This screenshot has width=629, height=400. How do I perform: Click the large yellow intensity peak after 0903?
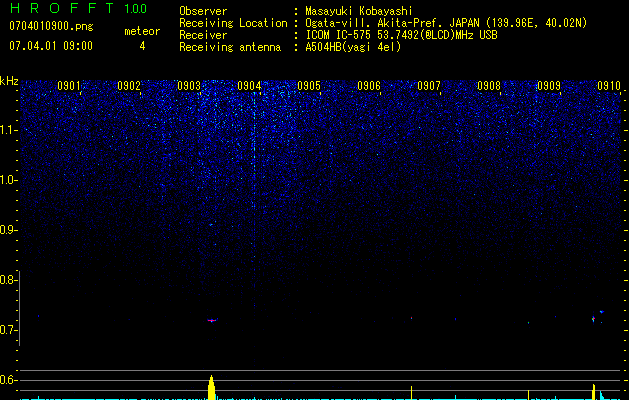pos(211,388)
